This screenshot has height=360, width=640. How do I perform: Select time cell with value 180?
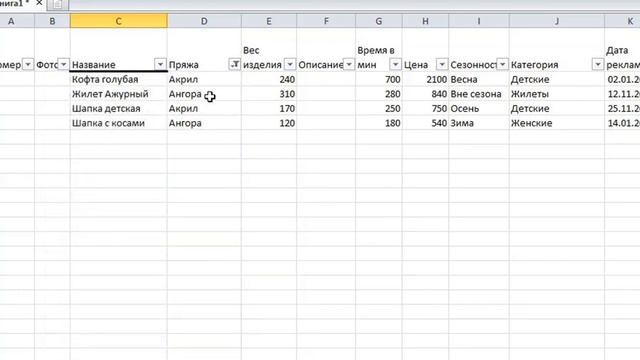coord(379,123)
